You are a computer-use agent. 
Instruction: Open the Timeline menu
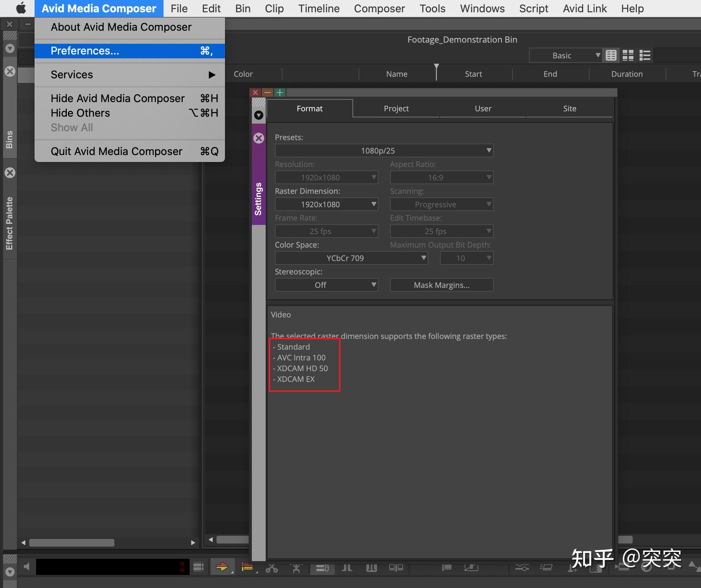pos(319,8)
